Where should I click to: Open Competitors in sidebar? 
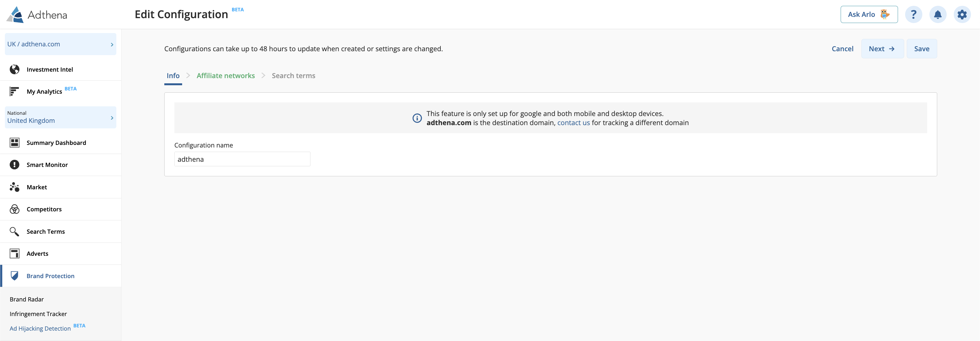point(61,209)
